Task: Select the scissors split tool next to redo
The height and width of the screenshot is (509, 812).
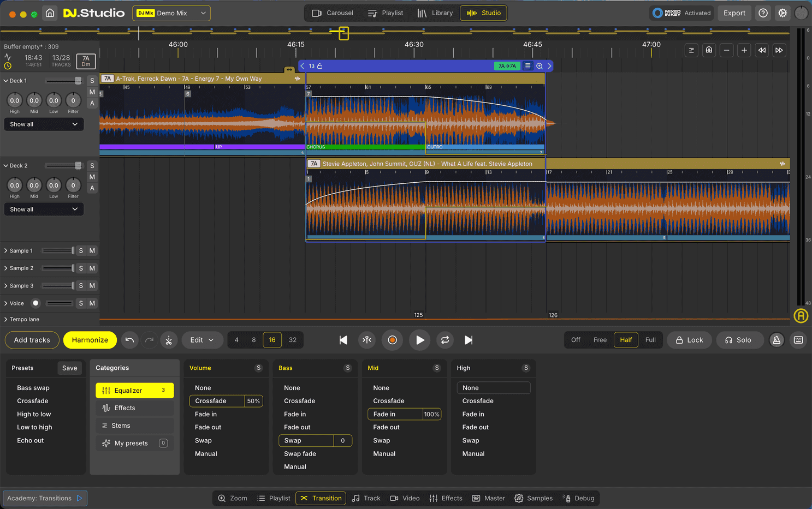Action: pos(169,340)
